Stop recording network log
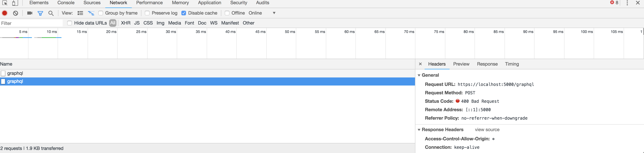The image size is (644, 153). point(4,13)
